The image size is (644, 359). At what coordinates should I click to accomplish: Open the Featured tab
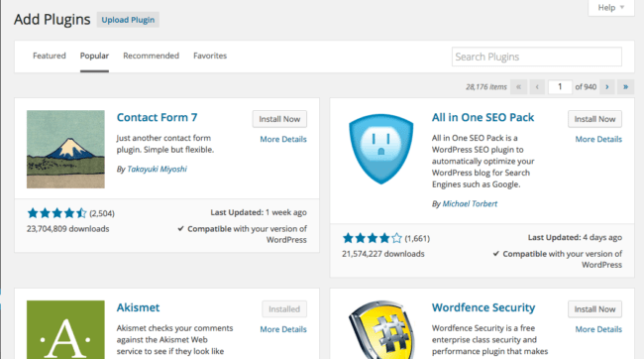click(x=50, y=56)
